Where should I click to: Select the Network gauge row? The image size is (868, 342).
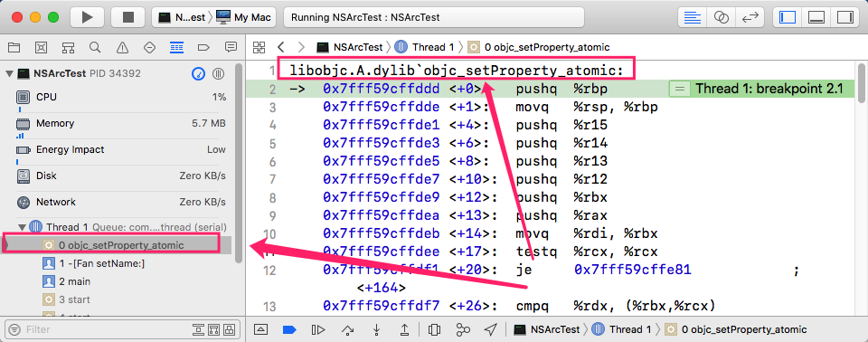click(x=120, y=202)
